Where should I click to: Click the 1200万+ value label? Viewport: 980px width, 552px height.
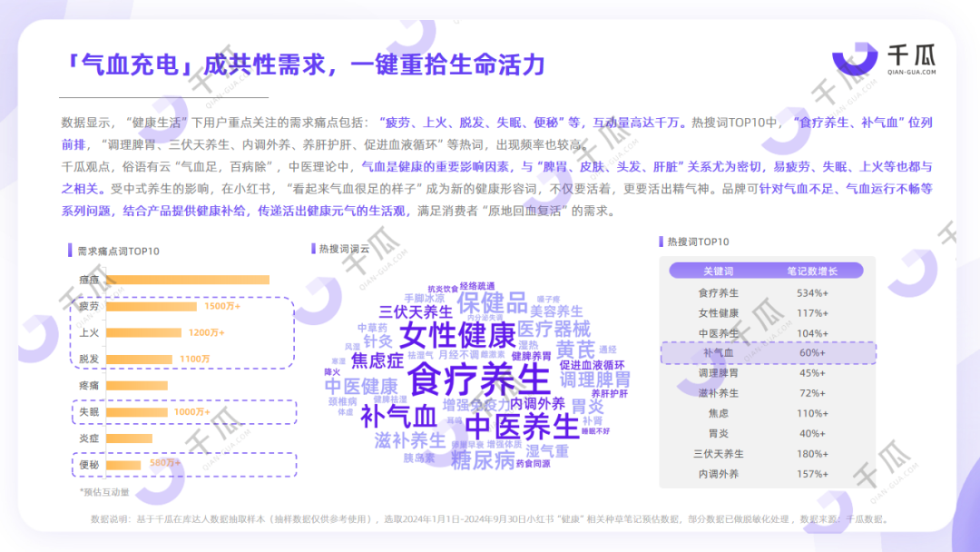(x=207, y=332)
